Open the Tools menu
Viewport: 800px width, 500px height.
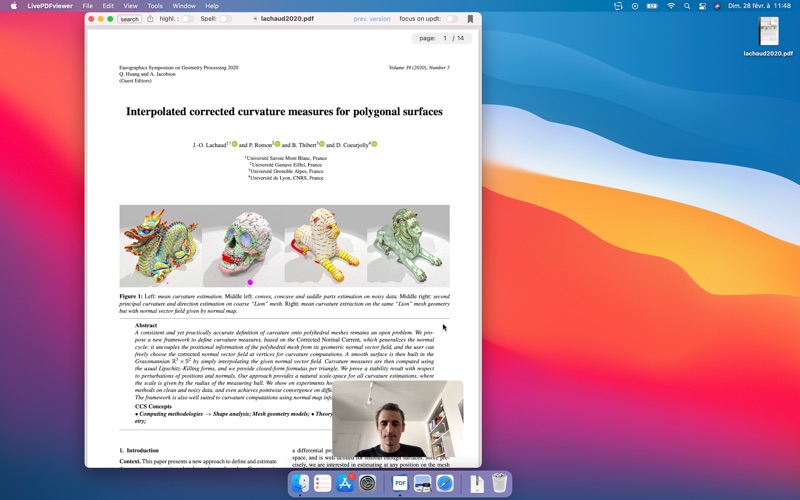click(155, 6)
